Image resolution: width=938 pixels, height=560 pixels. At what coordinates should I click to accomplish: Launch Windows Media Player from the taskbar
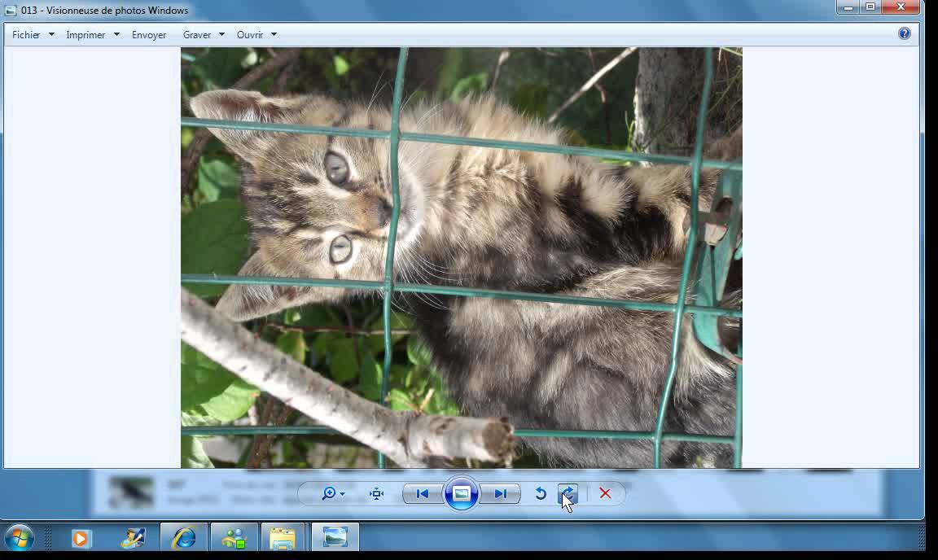click(x=80, y=538)
